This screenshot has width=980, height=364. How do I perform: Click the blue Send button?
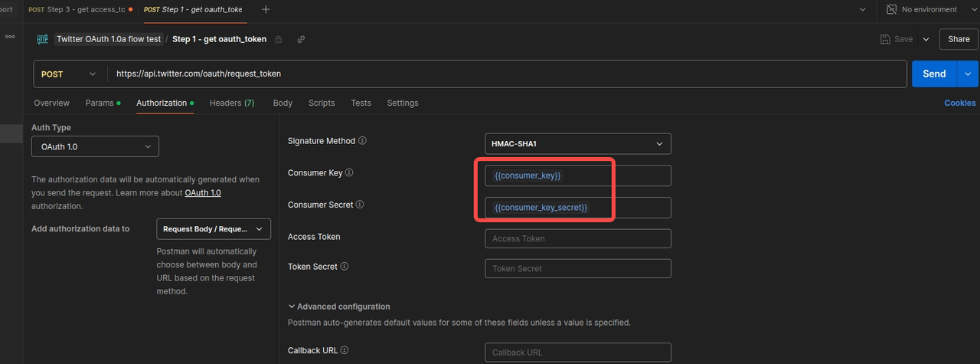tap(934, 74)
